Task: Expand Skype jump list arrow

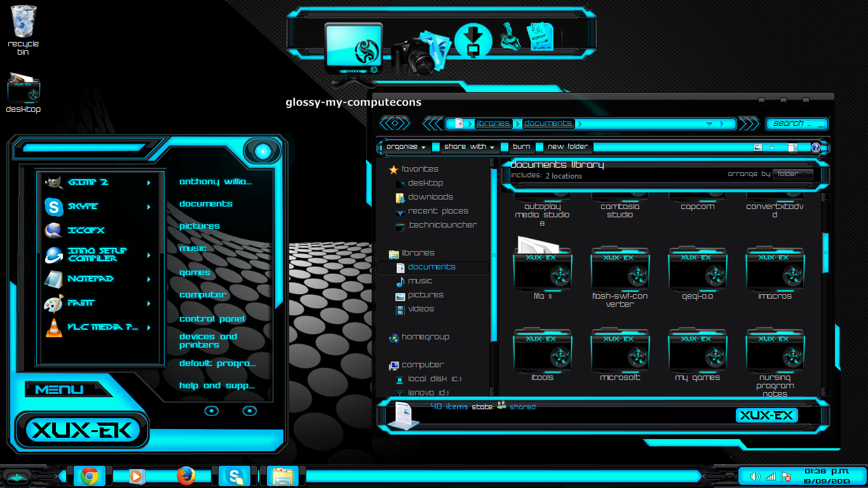Action: pos(149,207)
